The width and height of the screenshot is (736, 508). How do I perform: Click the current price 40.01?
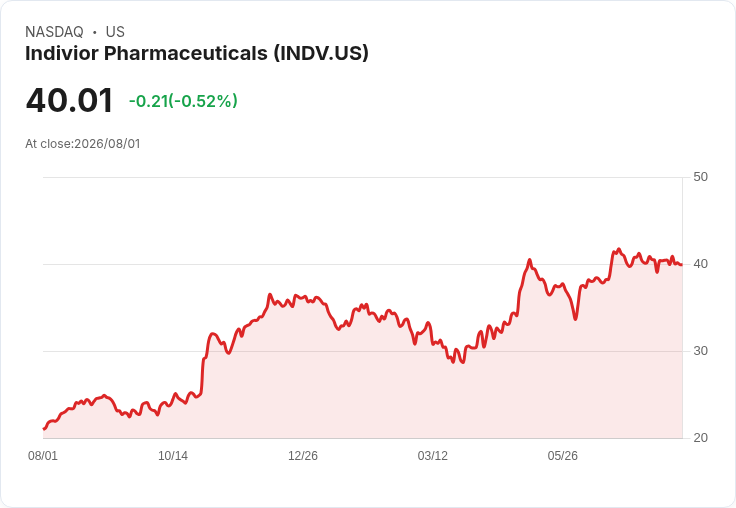coord(69,100)
